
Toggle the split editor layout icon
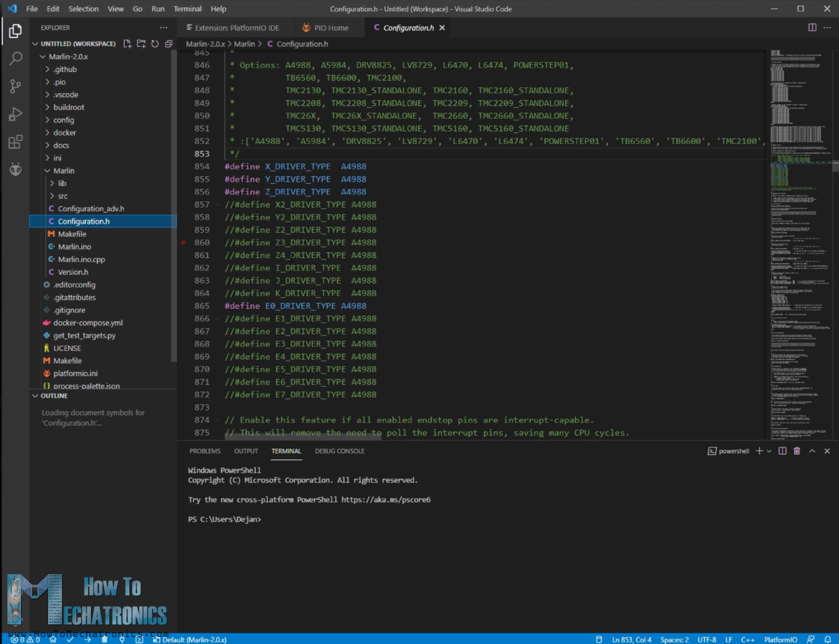812,27
